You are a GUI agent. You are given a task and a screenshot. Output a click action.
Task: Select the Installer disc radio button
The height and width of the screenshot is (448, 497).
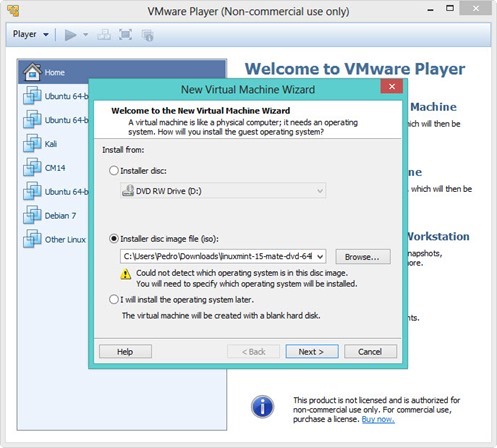point(114,171)
